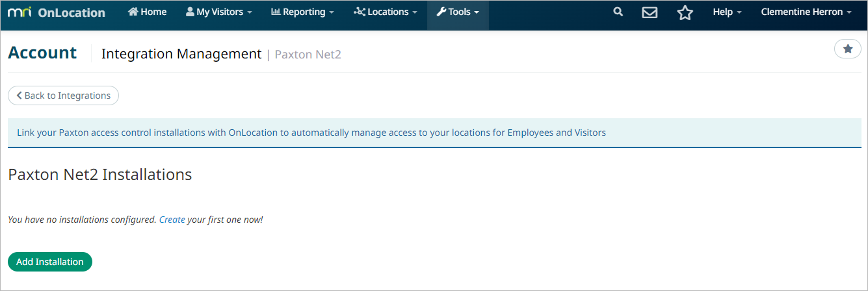Click the favorites star outline icon
This screenshot has height=291, width=868.
point(685,12)
